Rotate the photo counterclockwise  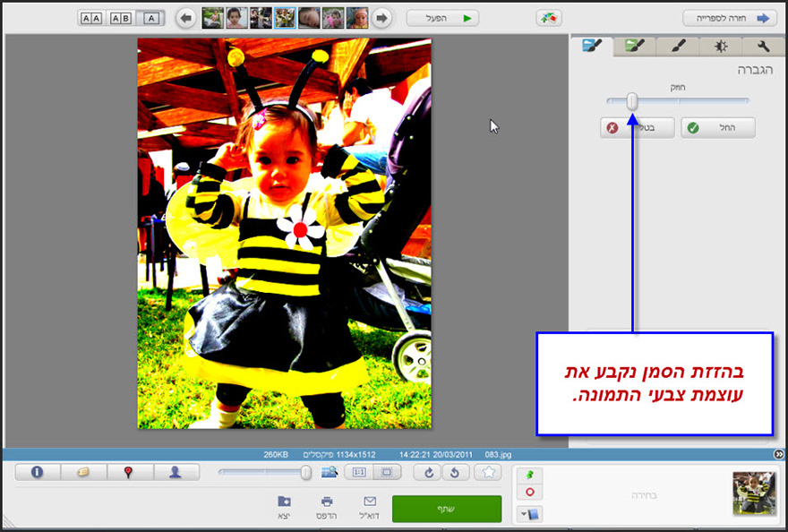coord(456,472)
